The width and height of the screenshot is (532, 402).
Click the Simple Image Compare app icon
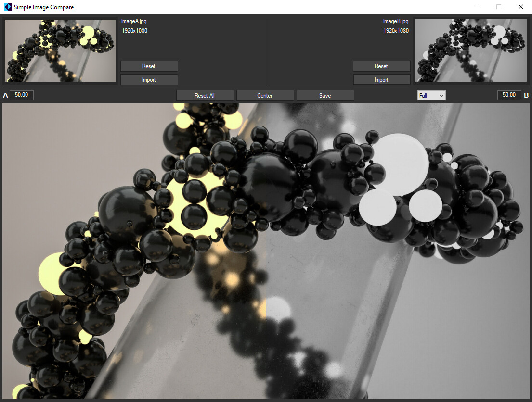[x=8, y=7]
